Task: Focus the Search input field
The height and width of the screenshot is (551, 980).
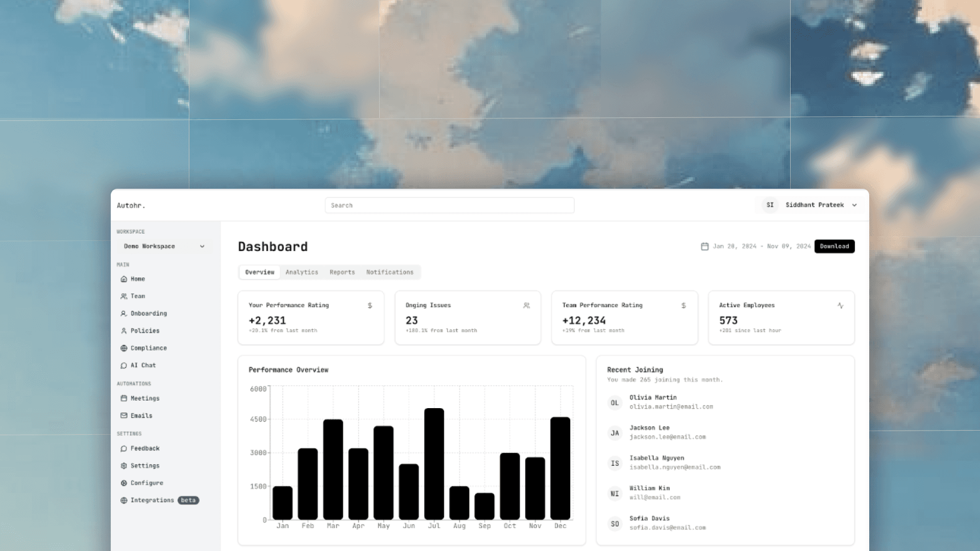Action: 449,206
